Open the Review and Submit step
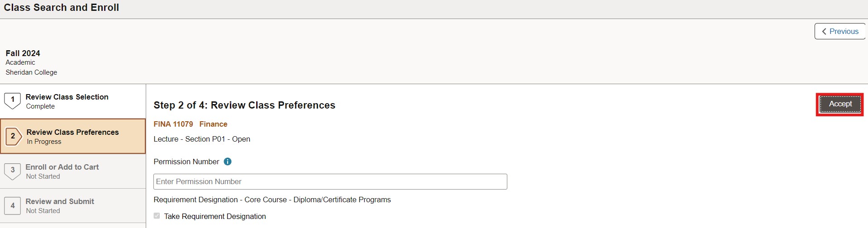This screenshot has width=868, height=228. [60, 202]
